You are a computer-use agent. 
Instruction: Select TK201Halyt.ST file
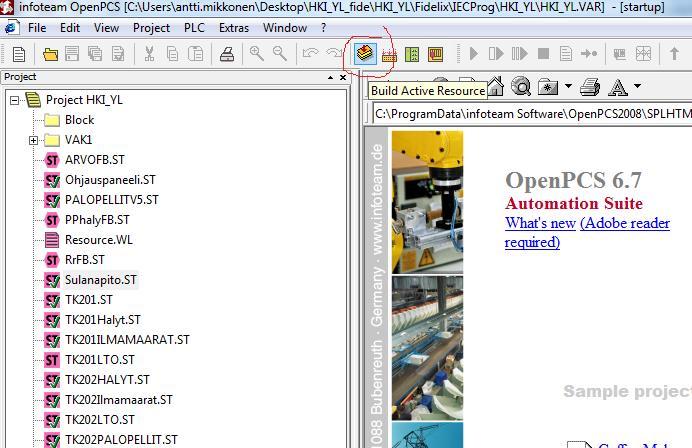click(x=103, y=320)
